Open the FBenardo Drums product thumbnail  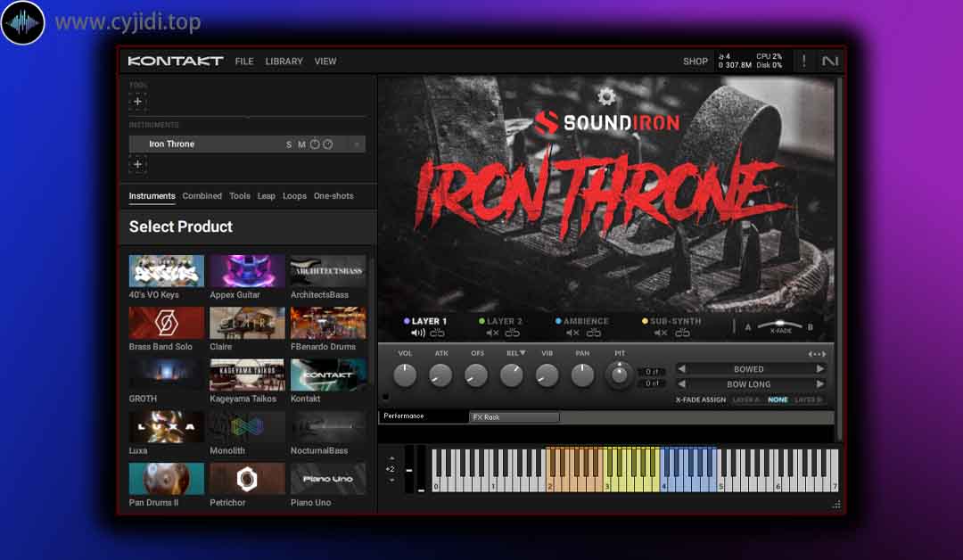[328, 323]
